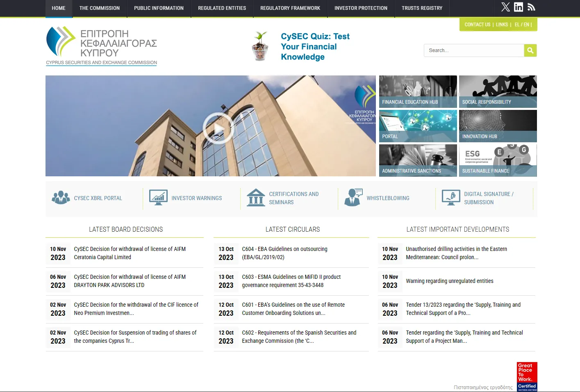Open the Whistleblowing link
The image size is (580, 392).
point(388,198)
